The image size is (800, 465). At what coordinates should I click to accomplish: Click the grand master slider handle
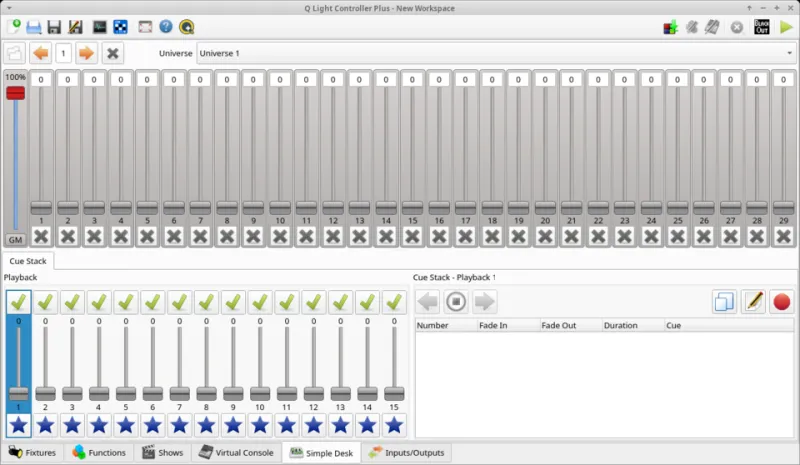click(15, 93)
